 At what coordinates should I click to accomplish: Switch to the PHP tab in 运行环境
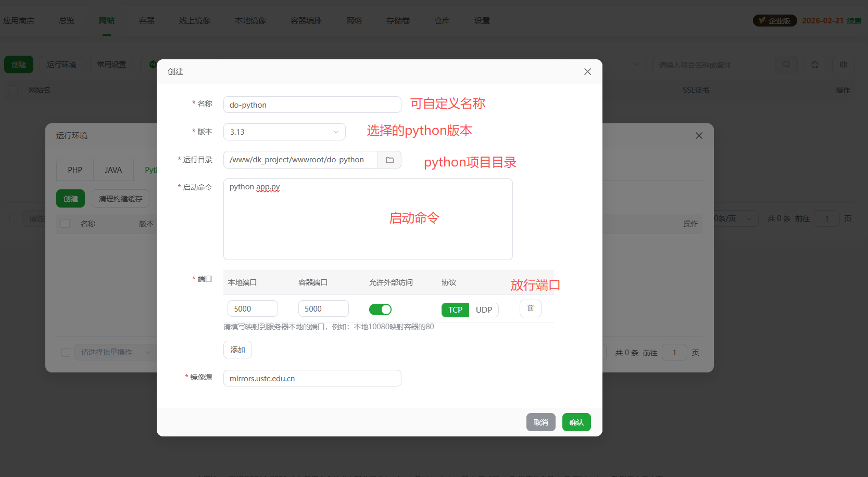pyautogui.click(x=74, y=170)
